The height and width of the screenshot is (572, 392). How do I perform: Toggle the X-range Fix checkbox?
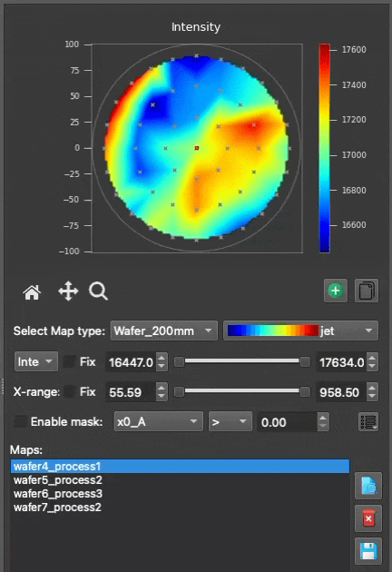70,392
